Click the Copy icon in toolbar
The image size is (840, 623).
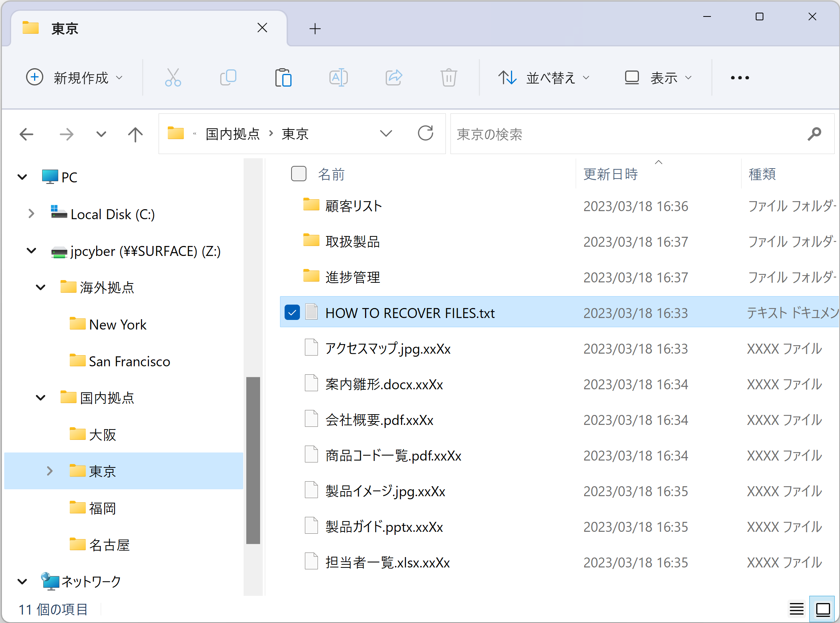pos(228,78)
